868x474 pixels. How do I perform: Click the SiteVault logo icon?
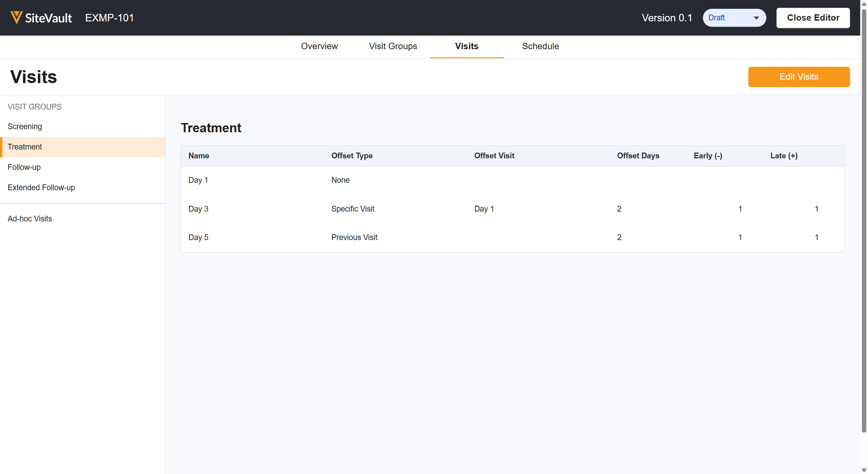(x=16, y=17)
